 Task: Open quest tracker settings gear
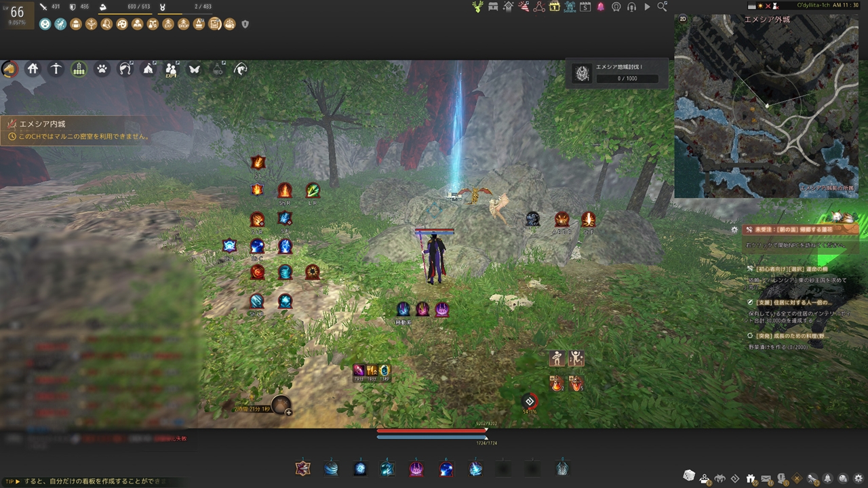(734, 230)
